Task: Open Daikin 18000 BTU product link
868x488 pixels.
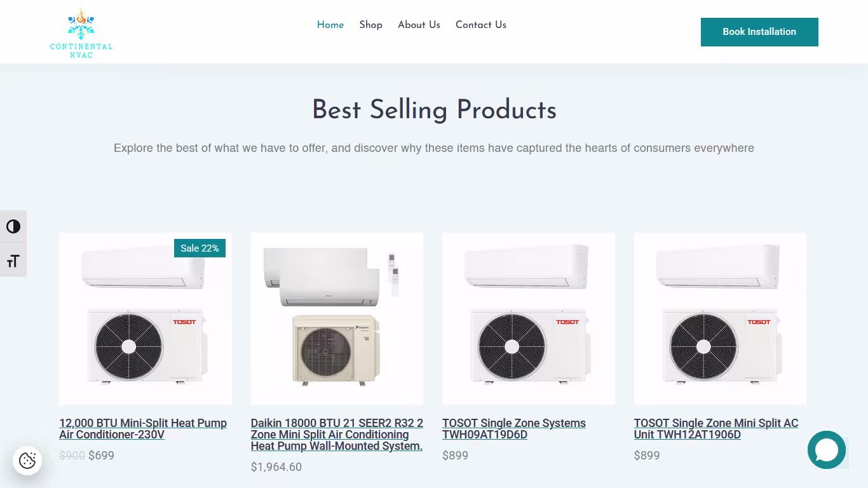Action: tap(337, 435)
